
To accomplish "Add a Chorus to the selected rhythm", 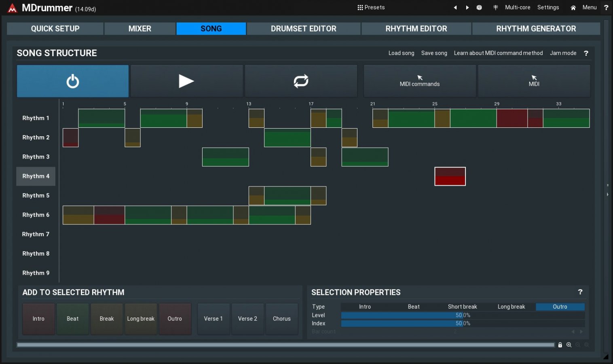I will pos(281,319).
